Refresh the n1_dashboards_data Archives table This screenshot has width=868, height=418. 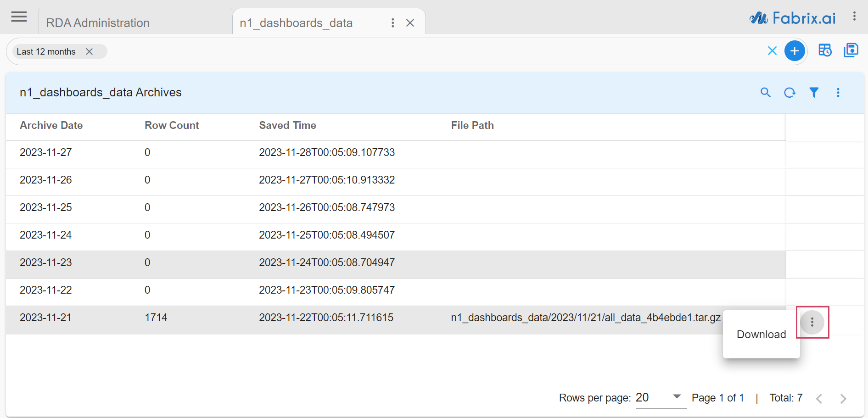[790, 93]
